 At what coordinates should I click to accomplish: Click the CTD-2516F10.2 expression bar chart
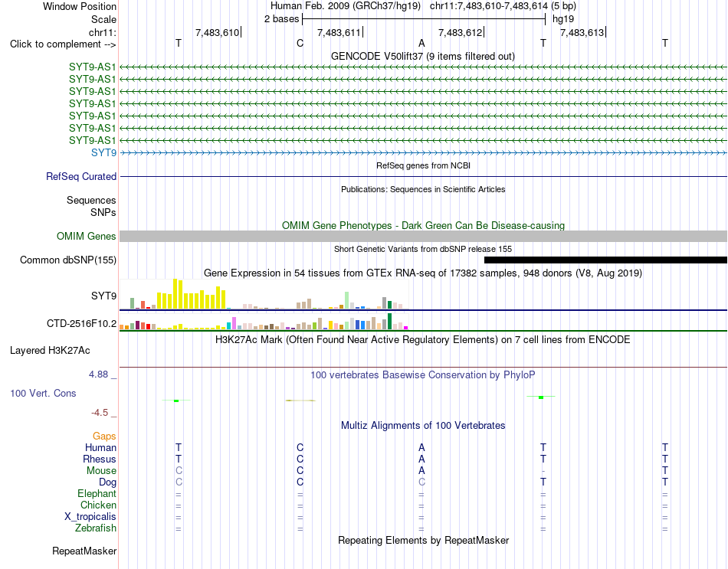tap(264, 321)
